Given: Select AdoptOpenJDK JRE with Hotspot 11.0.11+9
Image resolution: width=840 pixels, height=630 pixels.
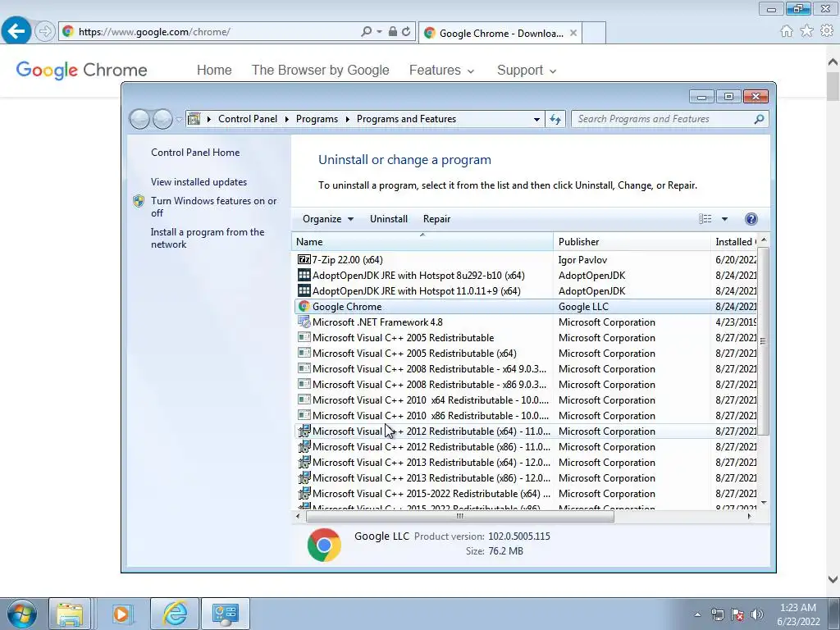Looking at the screenshot, I should (x=525, y=291).
